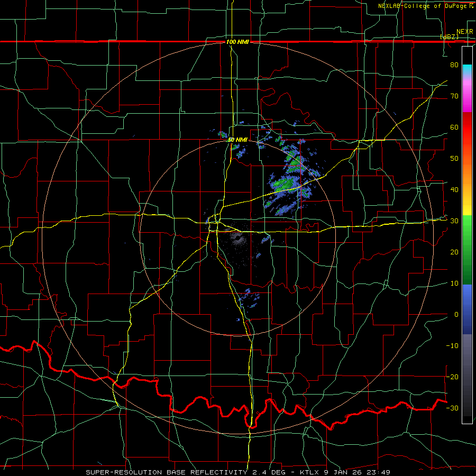Screen dimensions: 476x476
Task: Click the 23:49 timestamp in the caption
Action: pos(378,472)
